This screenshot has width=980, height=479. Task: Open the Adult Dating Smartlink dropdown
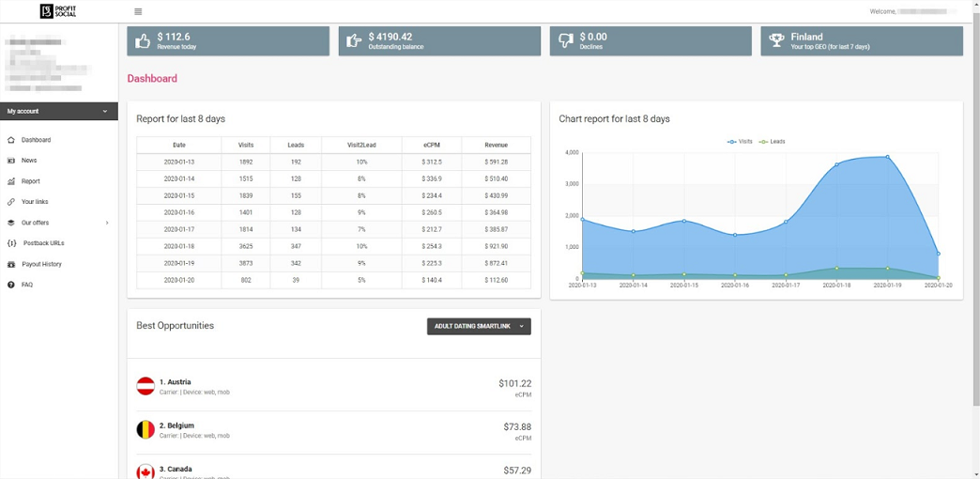click(x=479, y=327)
